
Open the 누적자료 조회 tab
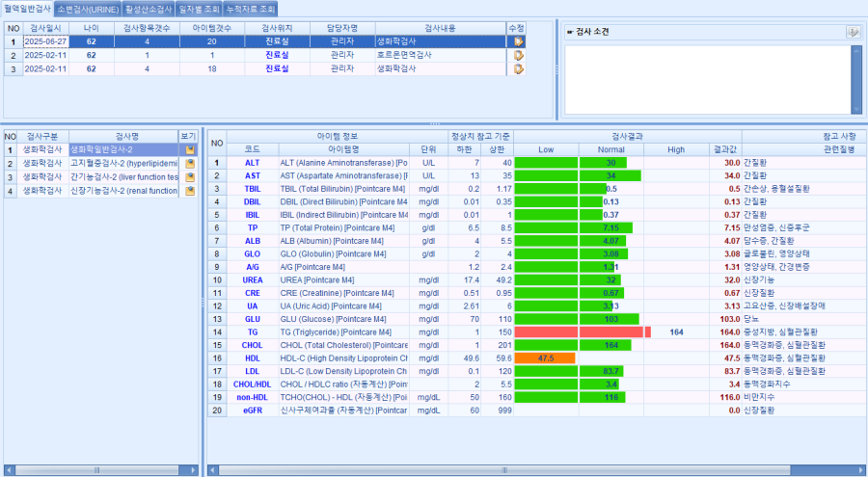coord(250,8)
